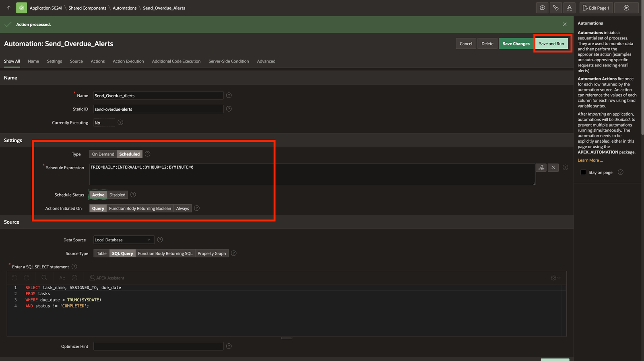644x361 pixels.
Task: Go up a level with the arrow icon
Action: [9, 8]
